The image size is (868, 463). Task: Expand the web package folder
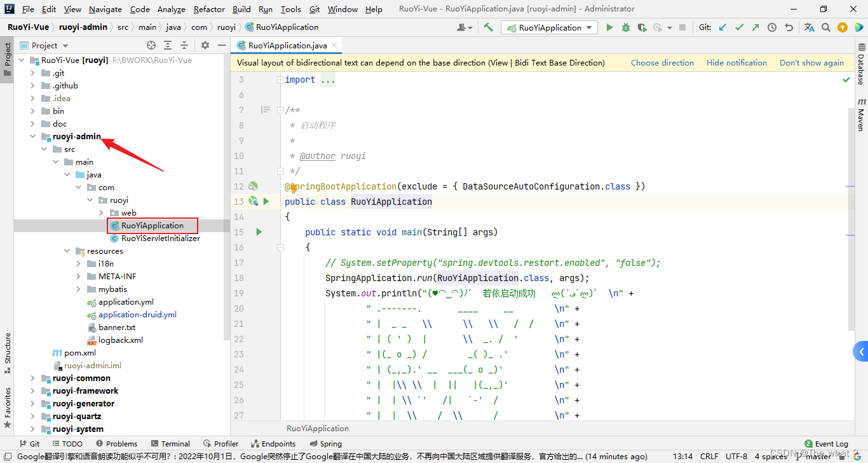101,213
